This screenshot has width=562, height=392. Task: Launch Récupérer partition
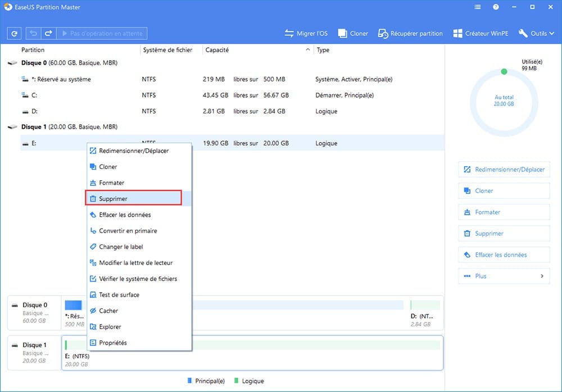pyautogui.click(x=410, y=33)
